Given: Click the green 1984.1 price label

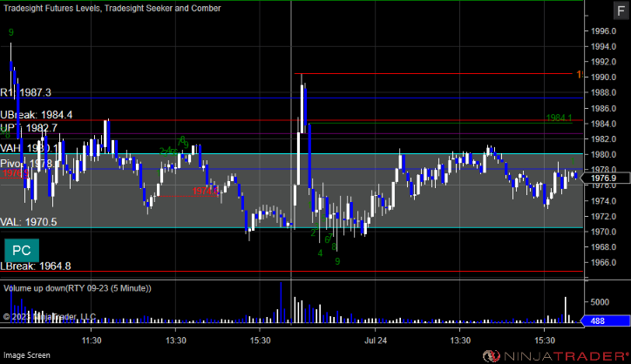Looking at the screenshot, I should [559, 118].
